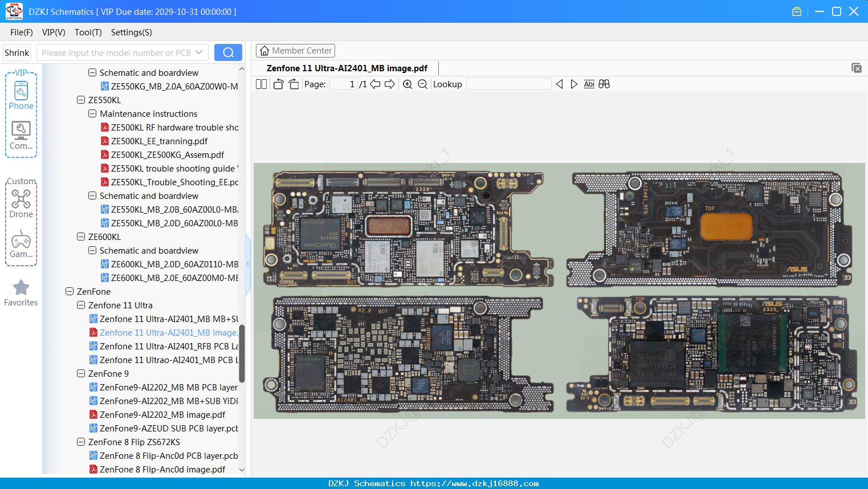The height and width of the screenshot is (489, 868).
Task: Open ZE500KL RF hardware trouble shooting file
Action: tap(169, 127)
